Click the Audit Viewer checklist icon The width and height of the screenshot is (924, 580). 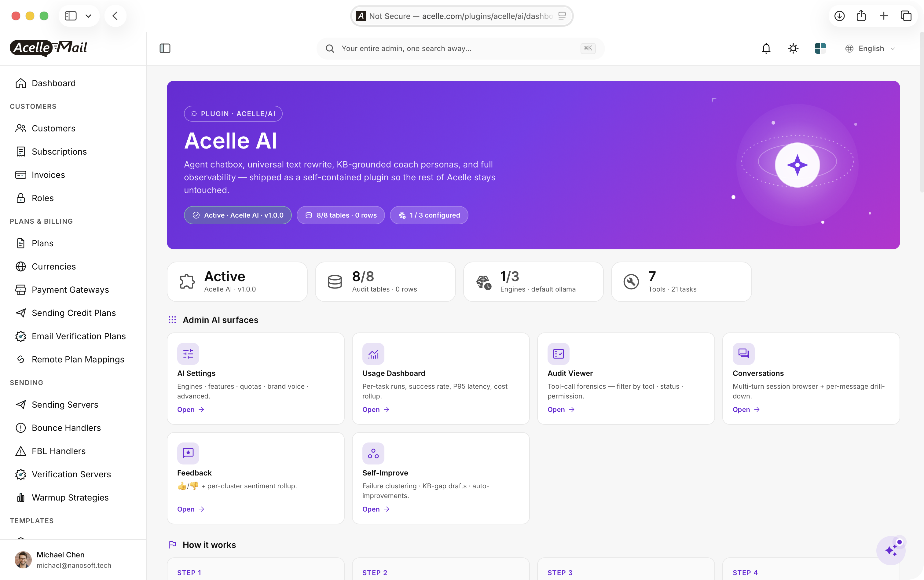tap(559, 353)
